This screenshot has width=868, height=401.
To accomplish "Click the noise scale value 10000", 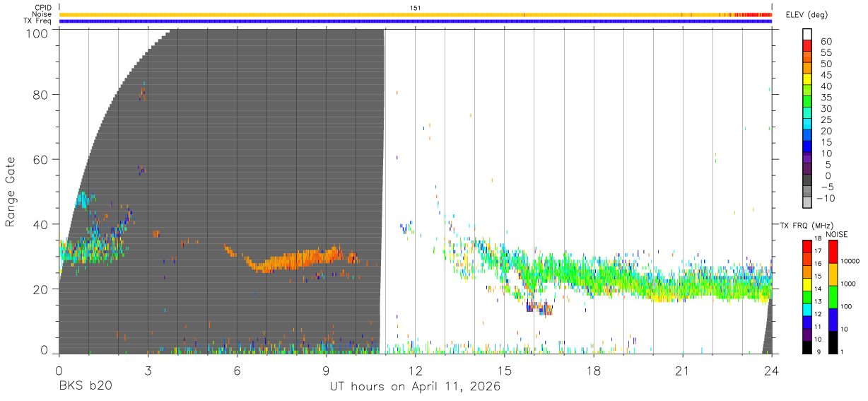I will click(850, 261).
